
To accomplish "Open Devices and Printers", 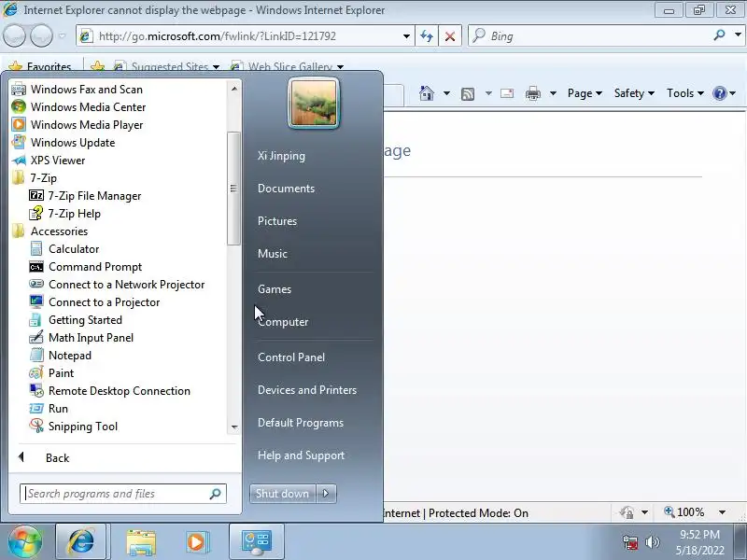I will (x=307, y=390).
